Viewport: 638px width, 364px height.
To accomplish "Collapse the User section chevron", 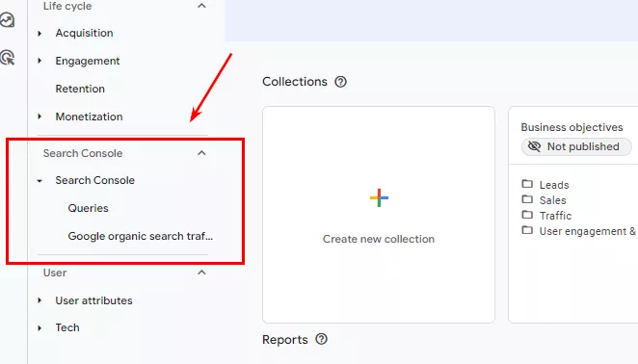I will [x=201, y=273].
